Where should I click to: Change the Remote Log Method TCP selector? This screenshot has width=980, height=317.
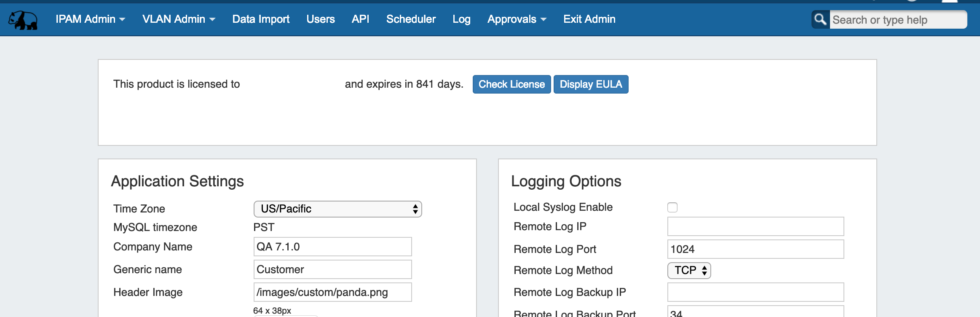click(689, 271)
